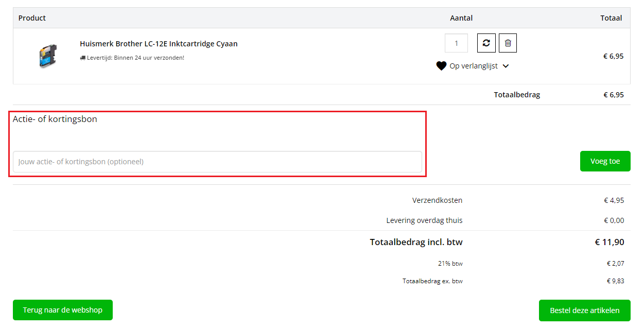Viewport: 644px width, 328px height.
Task: Click the Levering overdag thuis label
Action: pos(424,220)
